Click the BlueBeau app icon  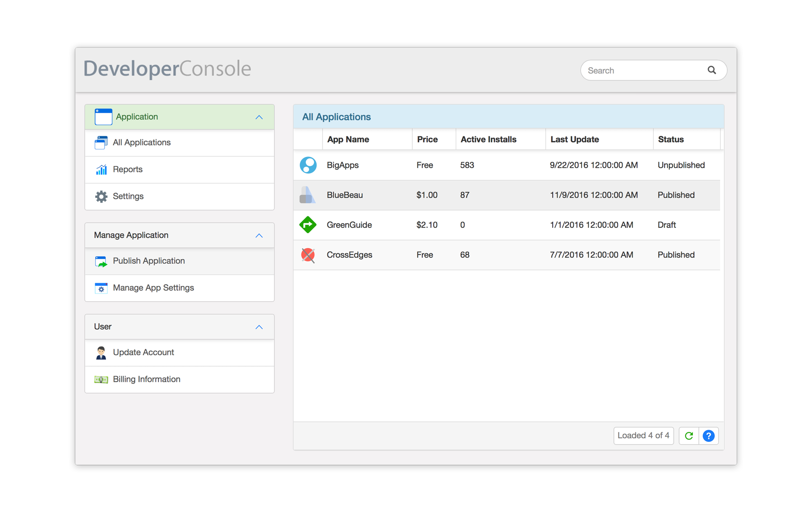[307, 195]
